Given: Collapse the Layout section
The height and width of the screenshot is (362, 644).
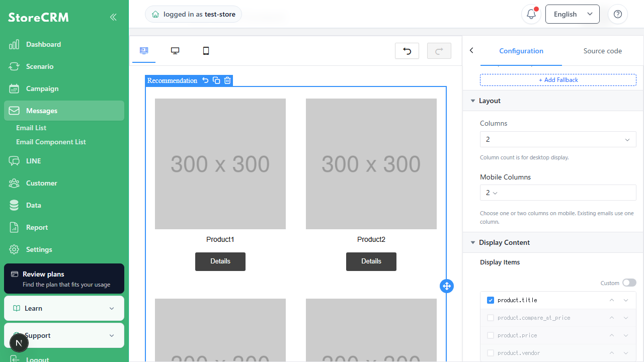Looking at the screenshot, I should pyautogui.click(x=553, y=101).
